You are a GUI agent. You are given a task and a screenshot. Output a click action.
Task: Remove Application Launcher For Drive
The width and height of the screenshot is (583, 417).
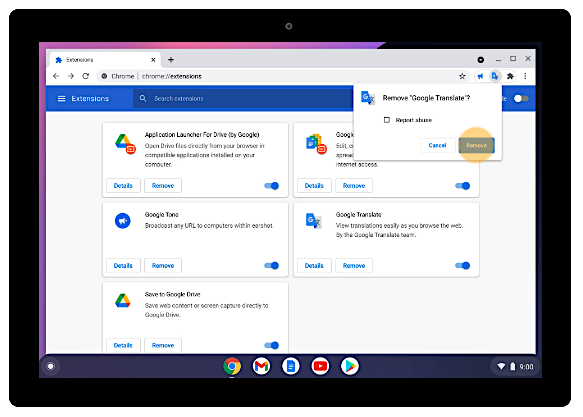pyautogui.click(x=163, y=186)
